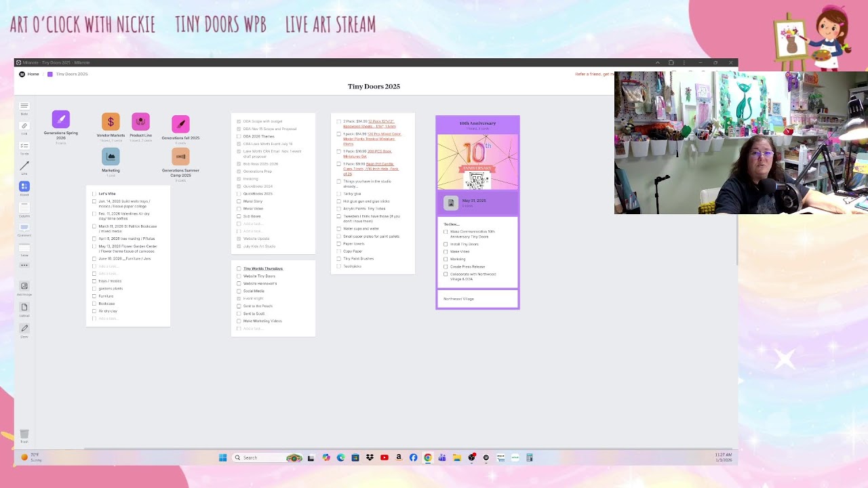Check the Create Press Release task
Viewport: 868px width, 488px height.
click(x=446, y=267)
